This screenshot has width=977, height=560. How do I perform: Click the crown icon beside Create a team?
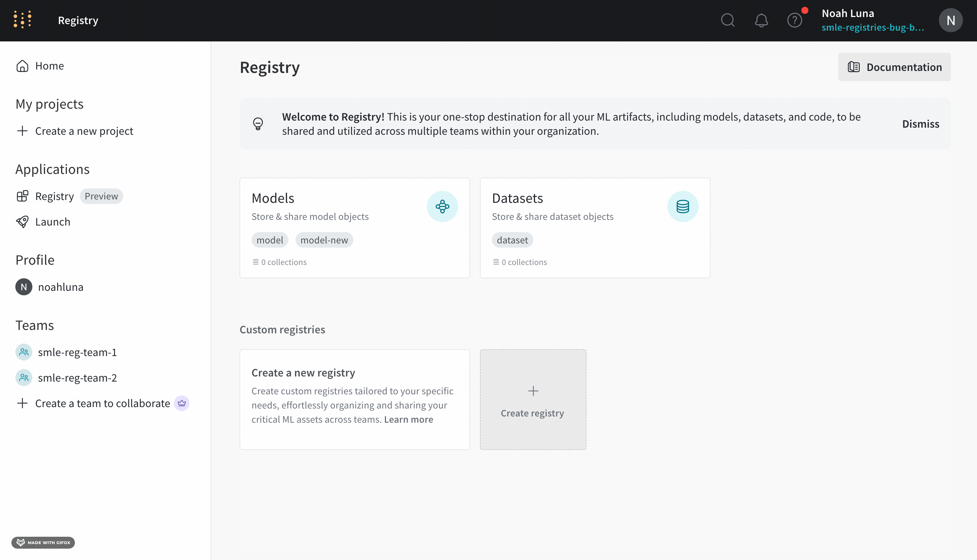[x=182, y=403]
